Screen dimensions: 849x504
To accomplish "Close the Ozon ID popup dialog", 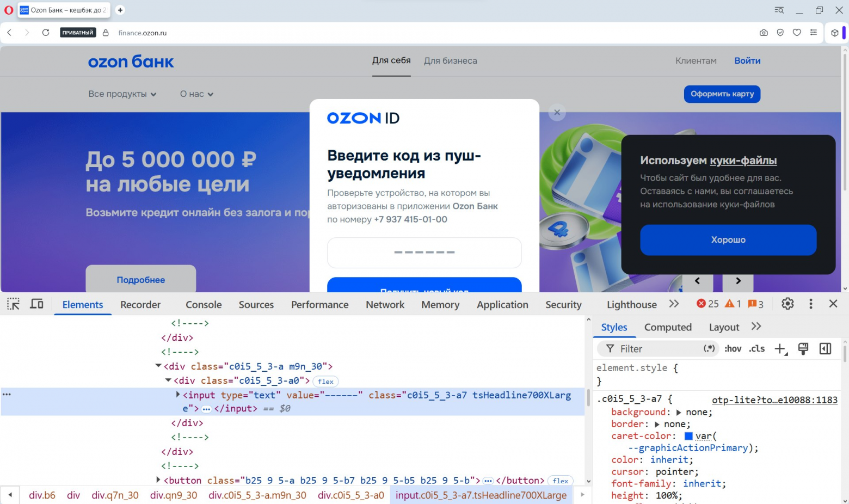I will pos(557,112).
